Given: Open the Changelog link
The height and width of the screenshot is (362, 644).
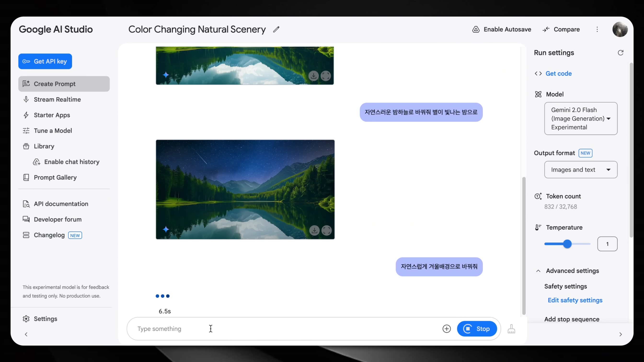Looking at the screenshot, I should (49, 235).
